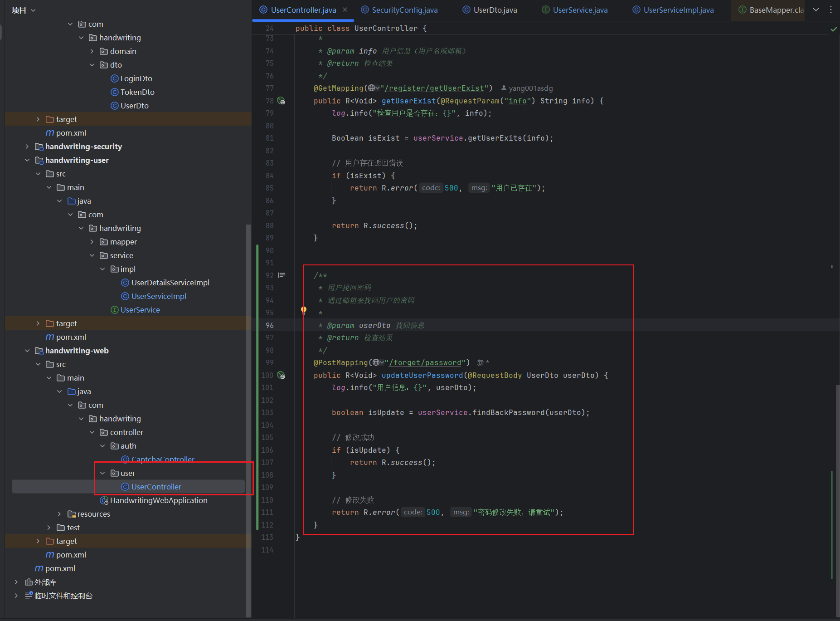Click the gutter endpoint icon at line 78
The width and height of the screenshot is (840, 621).
click(x=281, y=101)
